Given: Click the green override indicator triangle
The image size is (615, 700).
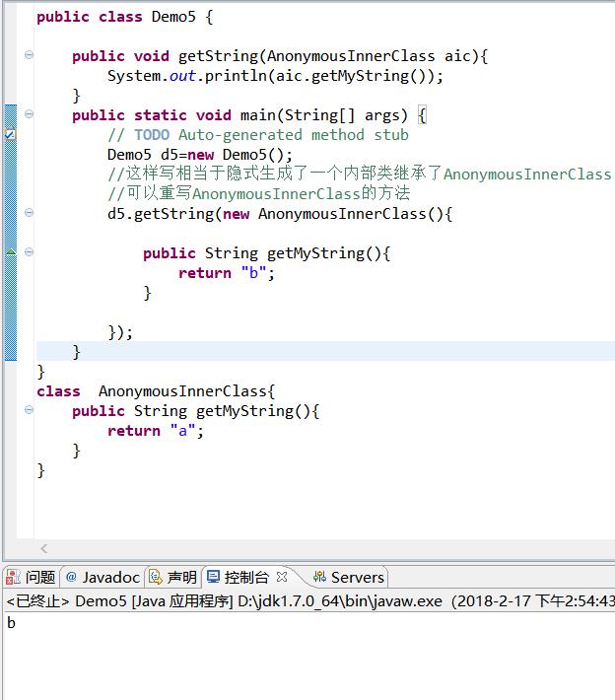Looking at the screenshot, I should tap(11, 252).
